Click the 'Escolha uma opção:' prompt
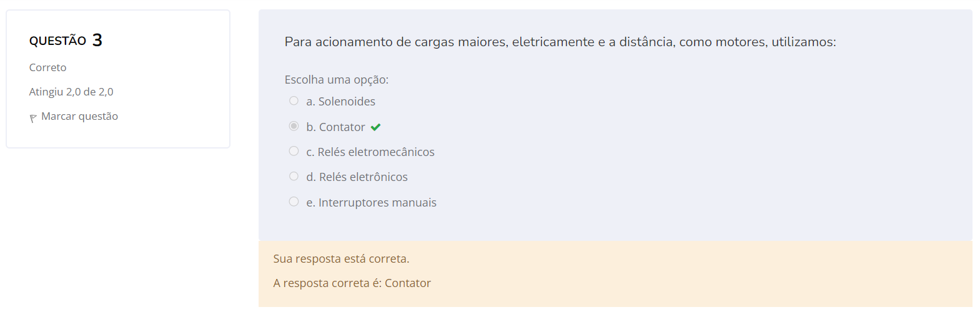This screenshot has height=317, width=980. [336, 80]
